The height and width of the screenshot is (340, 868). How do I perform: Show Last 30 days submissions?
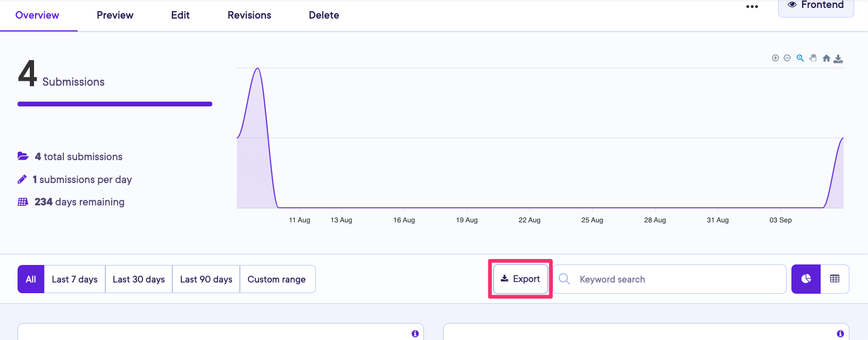[x=139, y=279]
